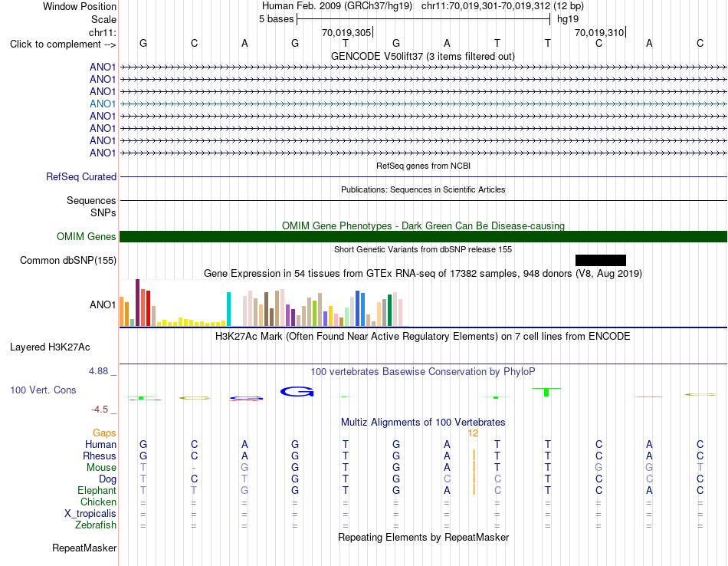The width and height of the screenshot is (728, 566).
Task: Click the 'RefSeq genes from NCBI' title
Action: (x=423, y=166)
